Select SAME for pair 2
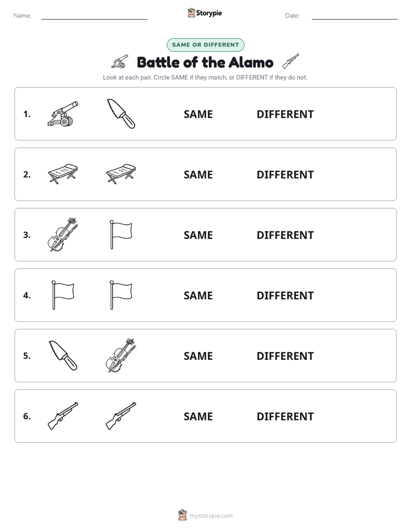The height and width of the screenshot is (532, 411). pos(198,174)
